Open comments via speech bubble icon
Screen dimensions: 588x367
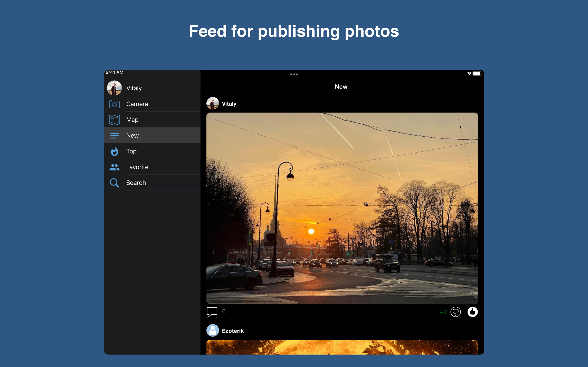pyautogui.click(x=212, y=311)
